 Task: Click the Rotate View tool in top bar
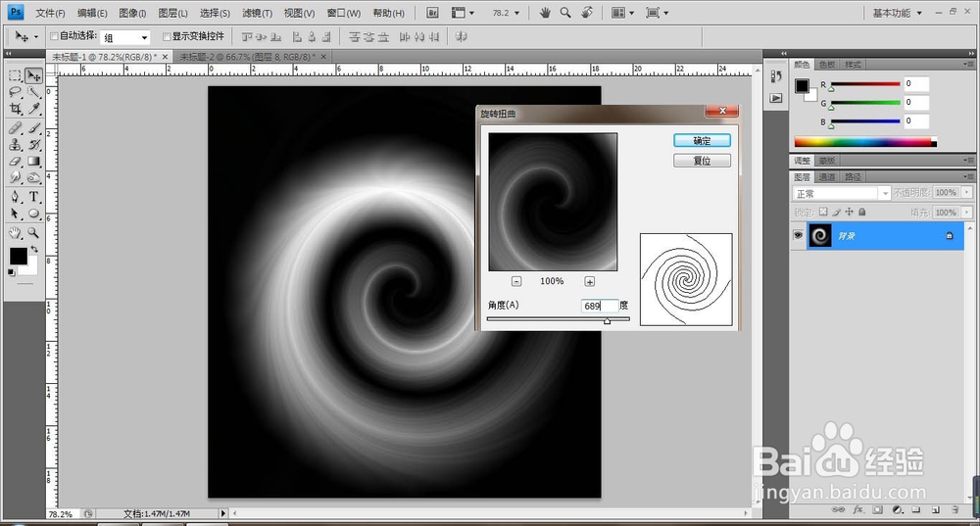point(587,13)
